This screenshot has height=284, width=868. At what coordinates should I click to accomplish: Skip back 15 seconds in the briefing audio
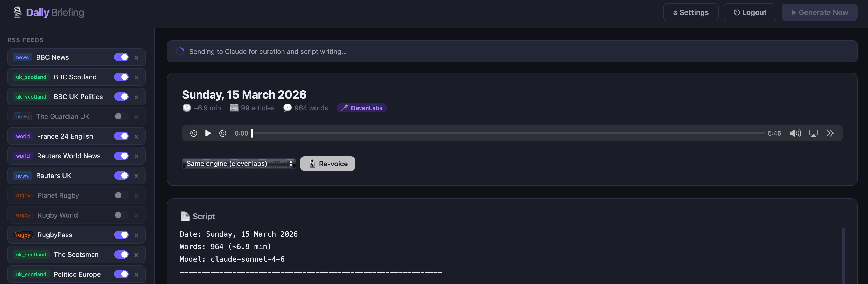tap(193, 133)
